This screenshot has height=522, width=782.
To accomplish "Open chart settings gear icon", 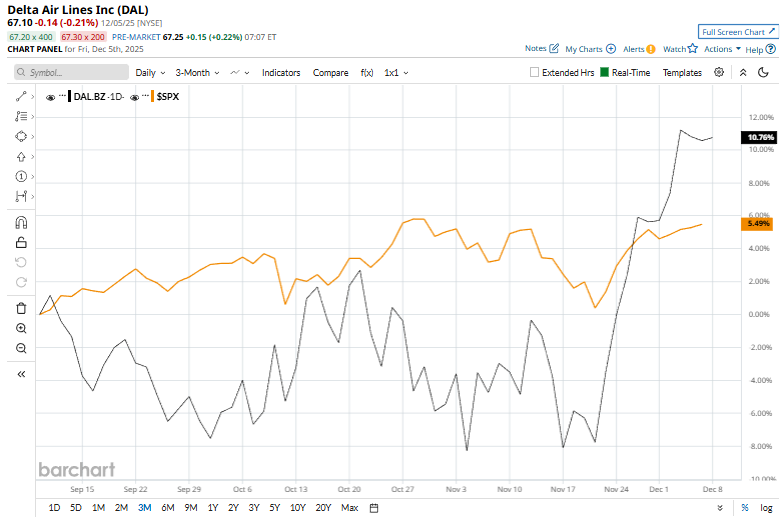I will pos(719,72).
